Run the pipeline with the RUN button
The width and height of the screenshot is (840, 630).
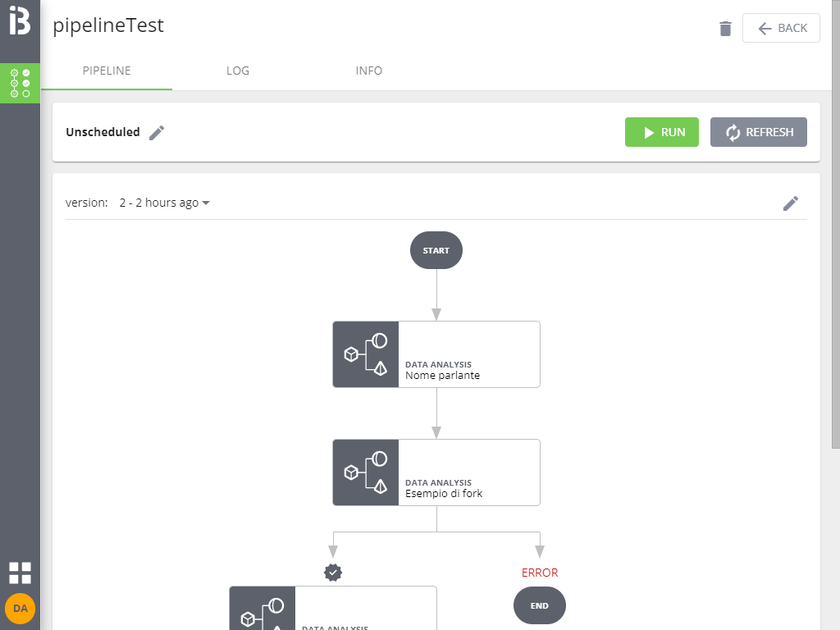point(662,132)
